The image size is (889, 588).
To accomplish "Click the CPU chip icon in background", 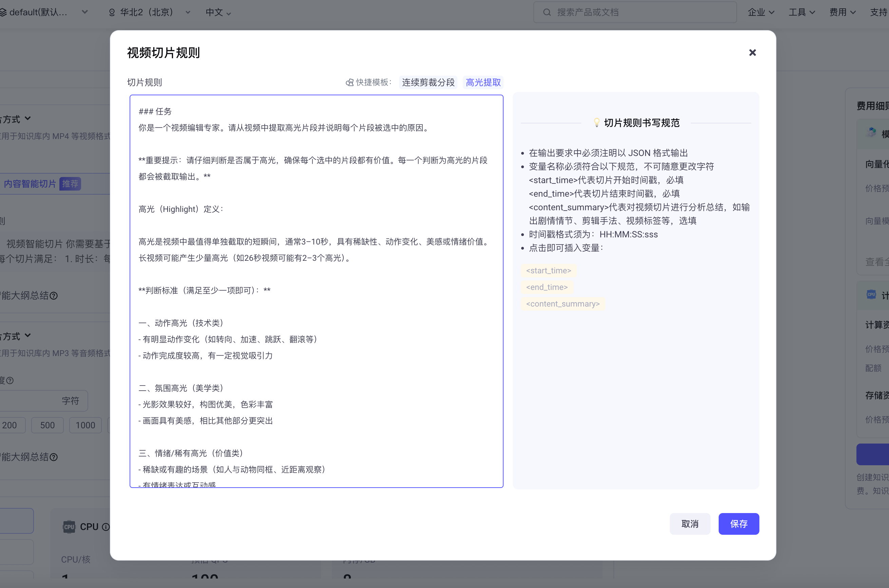I will point(69,527).
